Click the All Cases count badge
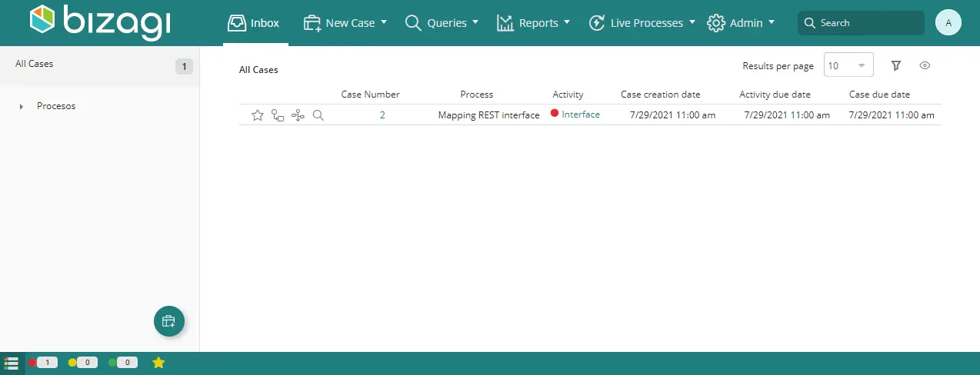This screenshot has height=375, width=980. 184,67
